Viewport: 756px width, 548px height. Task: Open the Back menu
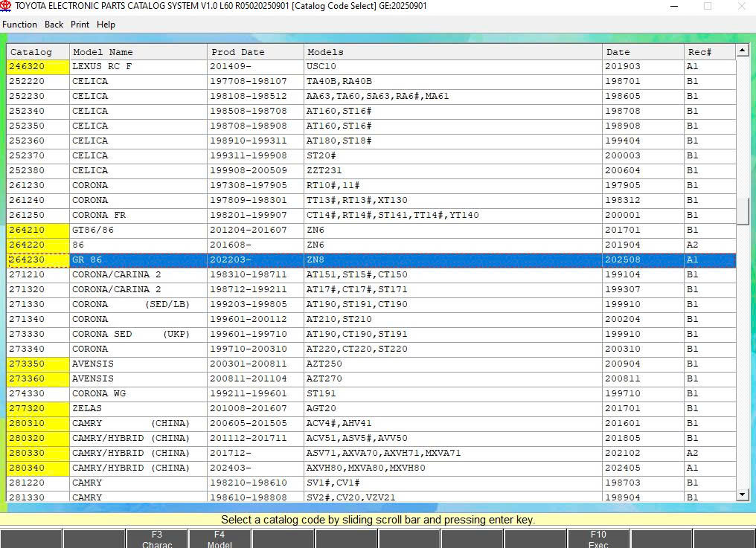point(54,25)
